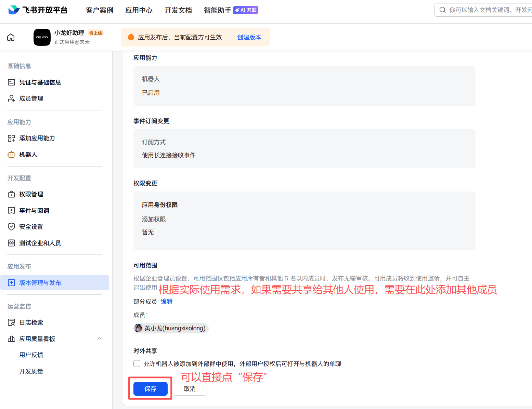Open 权限管理 configuration

tap(31, 194)
